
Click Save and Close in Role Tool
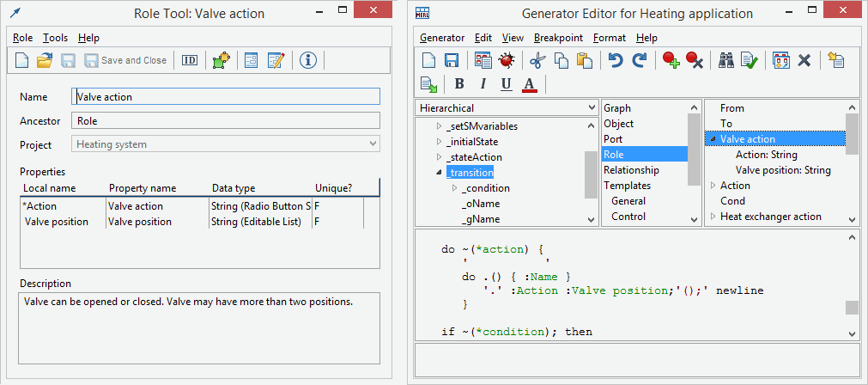[125, 60]
